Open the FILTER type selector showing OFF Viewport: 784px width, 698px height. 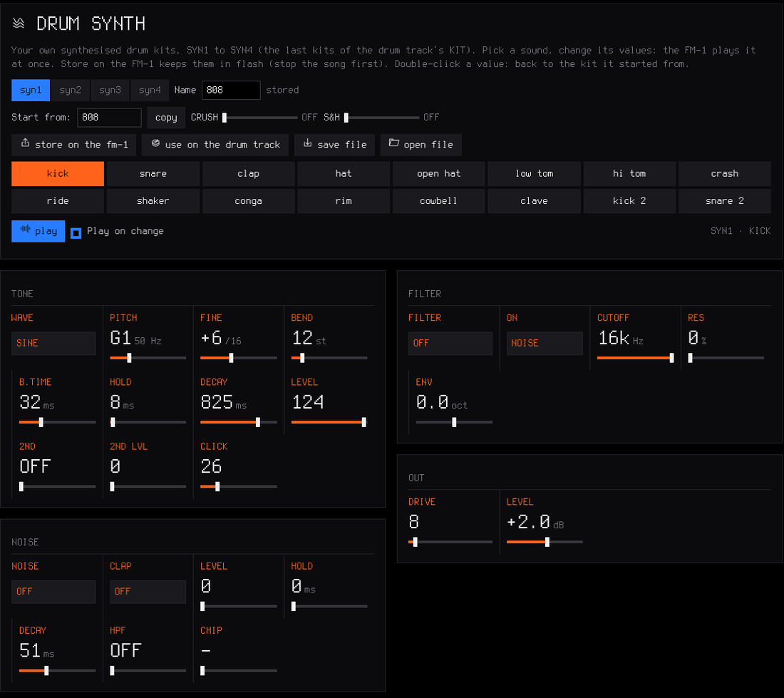[x=450, y=344]
